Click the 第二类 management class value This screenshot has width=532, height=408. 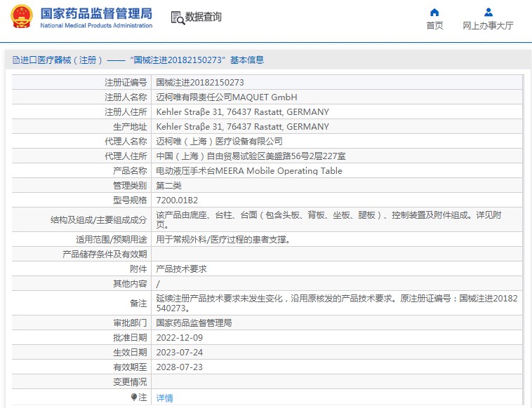point(168,185)
